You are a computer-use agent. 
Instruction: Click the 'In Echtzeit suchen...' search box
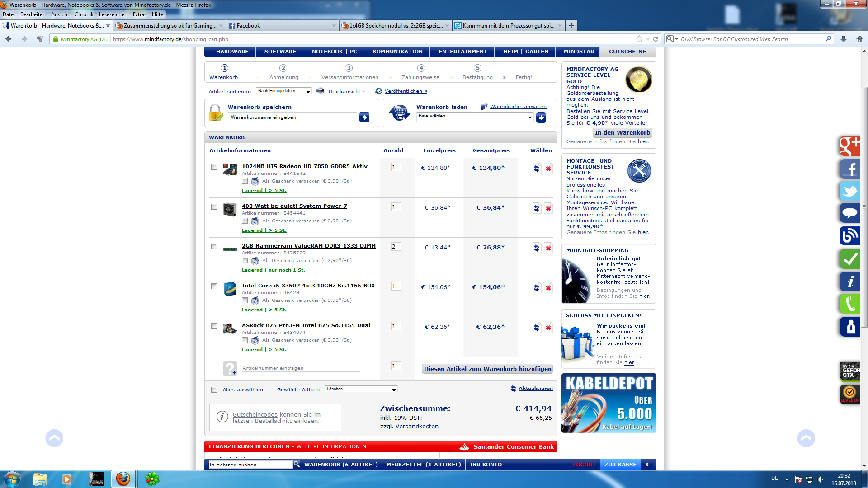point(251,465)
